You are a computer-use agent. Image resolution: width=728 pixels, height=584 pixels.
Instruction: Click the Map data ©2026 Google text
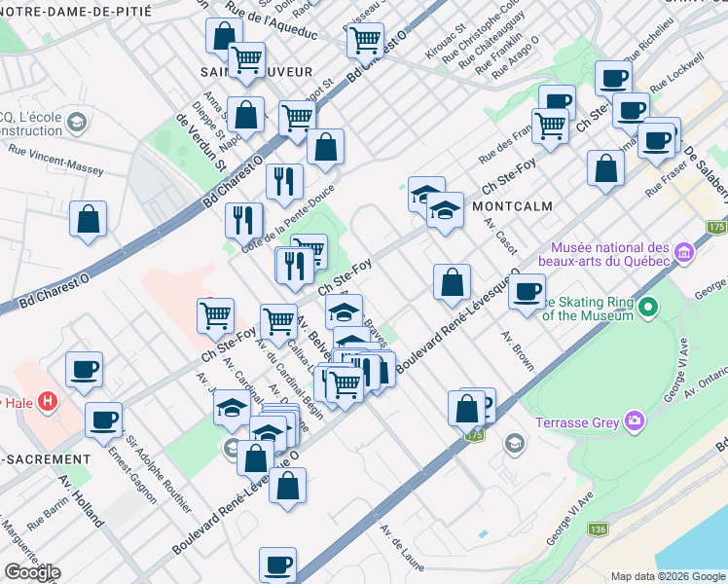pos(668,576)
